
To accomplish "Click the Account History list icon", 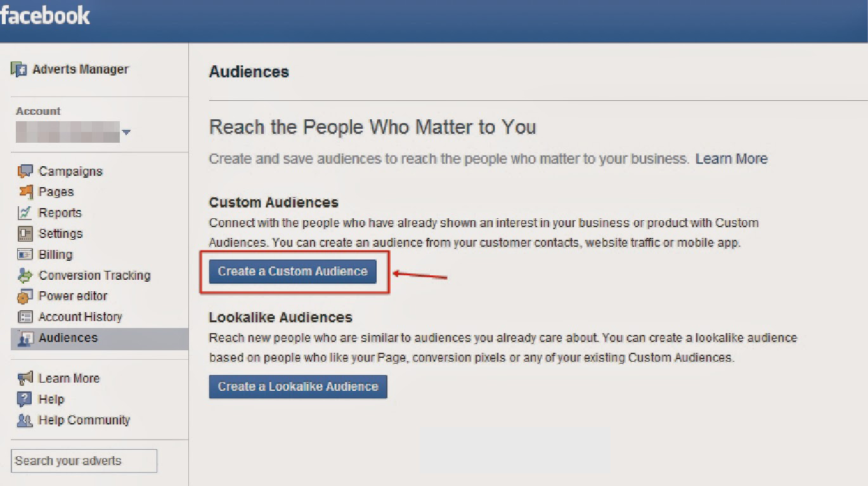I will (25, 317).
